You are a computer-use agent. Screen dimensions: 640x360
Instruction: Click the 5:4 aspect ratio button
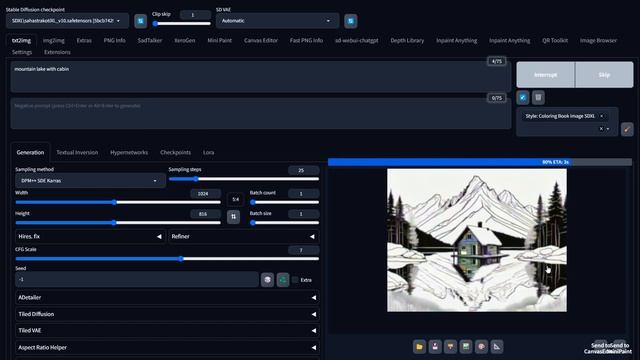coord(236,199)
